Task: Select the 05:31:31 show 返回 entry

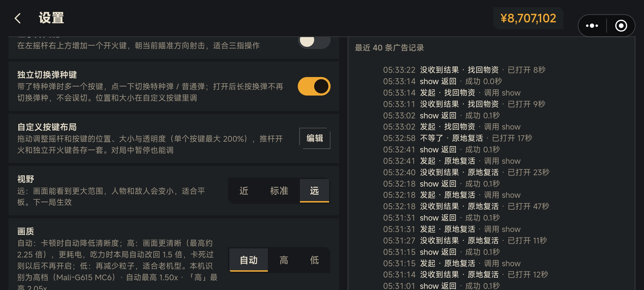Action: [441, 218]
